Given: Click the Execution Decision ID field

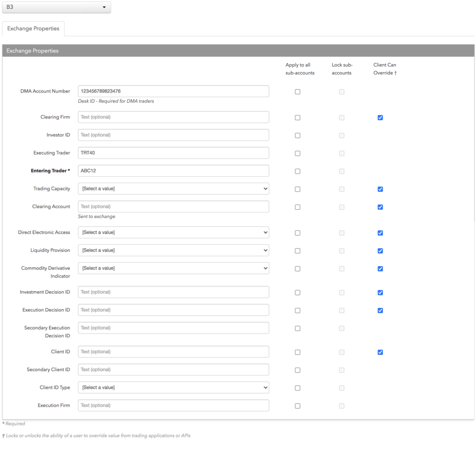Looking at the screenshot, I should 173,310.
